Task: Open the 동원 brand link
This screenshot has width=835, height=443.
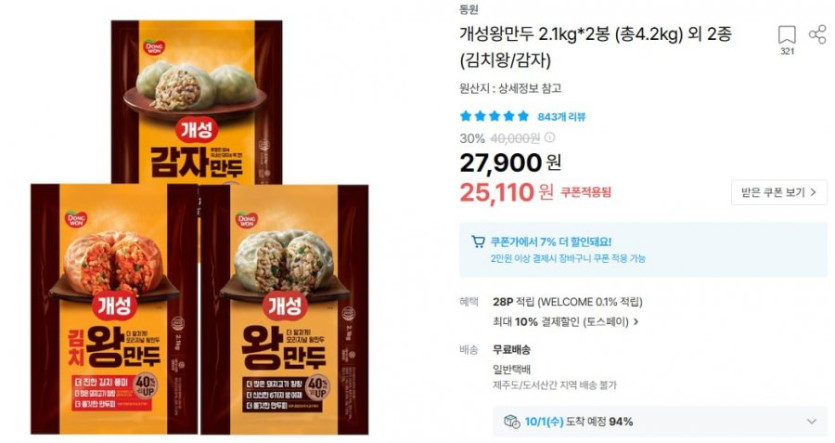Action: coord(469,9)
